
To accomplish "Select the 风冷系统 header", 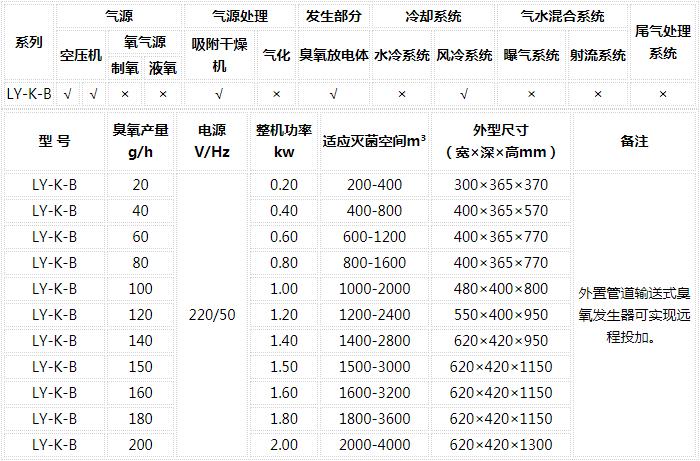I will pyautogui.click(x=464, y=55).
